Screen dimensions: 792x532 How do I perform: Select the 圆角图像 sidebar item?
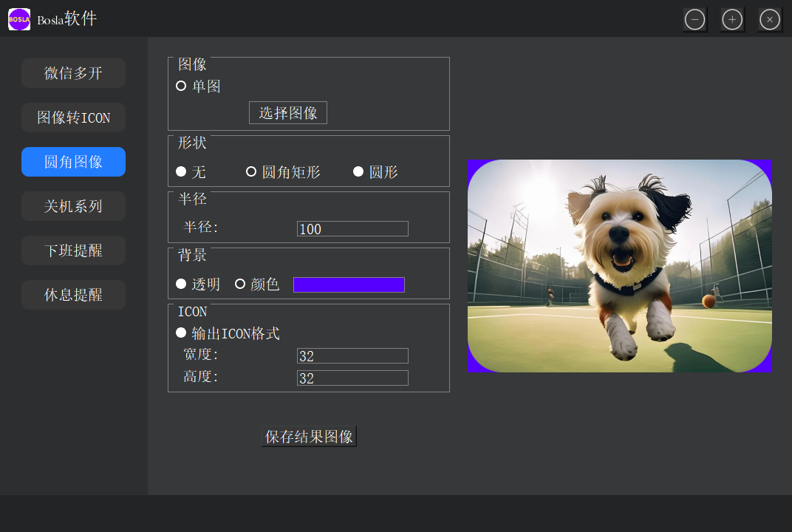click(73, 162)
